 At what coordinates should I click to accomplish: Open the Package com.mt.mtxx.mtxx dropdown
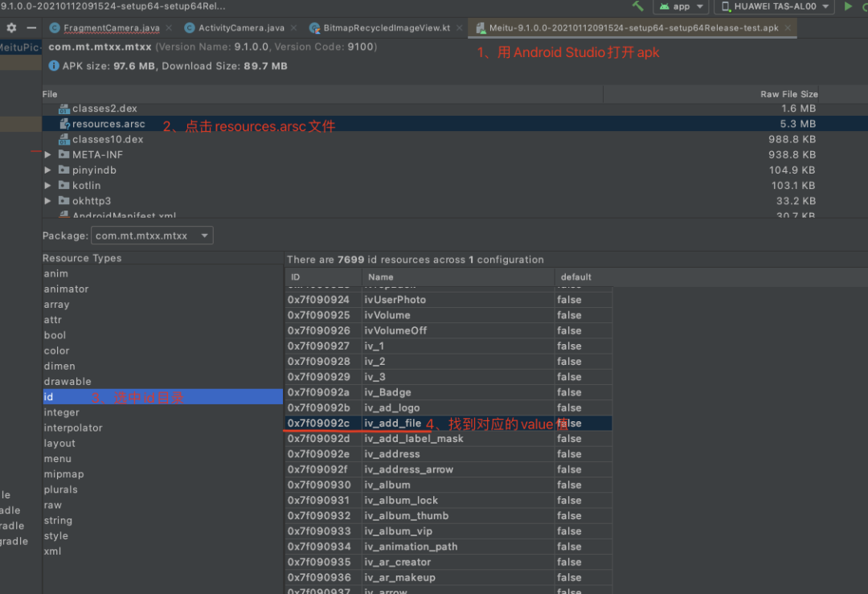152,236
